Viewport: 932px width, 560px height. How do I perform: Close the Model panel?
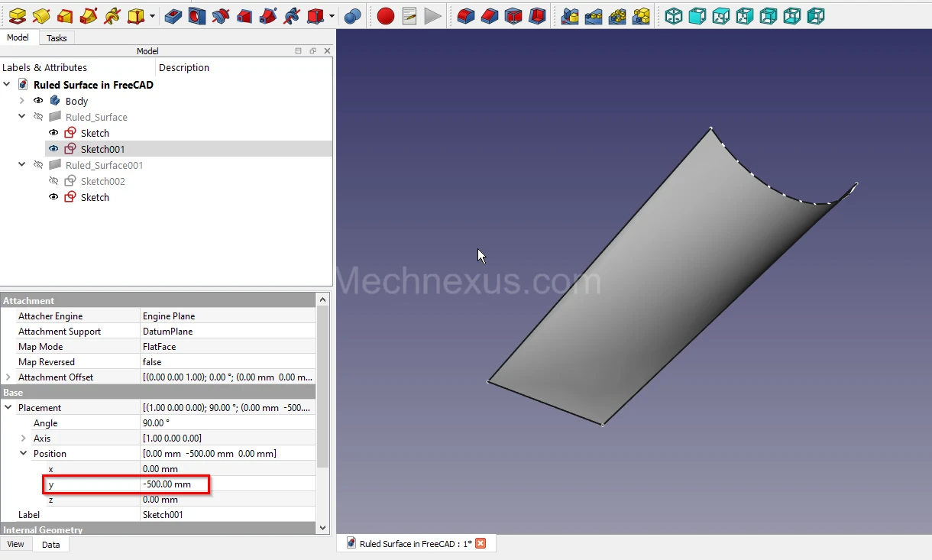click(327, 51)
